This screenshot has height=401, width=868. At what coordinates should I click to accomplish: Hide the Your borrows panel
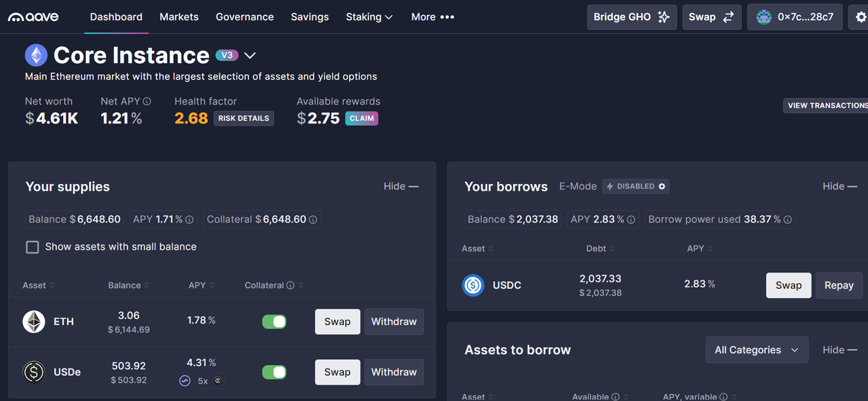click(x=839, y=186)
